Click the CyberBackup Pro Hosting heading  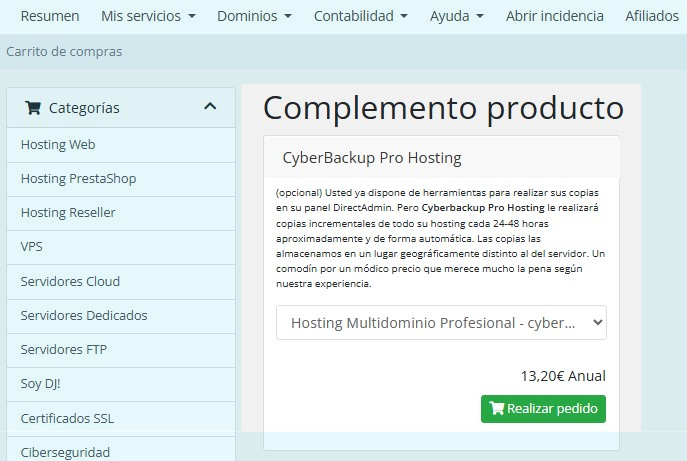coord(372,158)
